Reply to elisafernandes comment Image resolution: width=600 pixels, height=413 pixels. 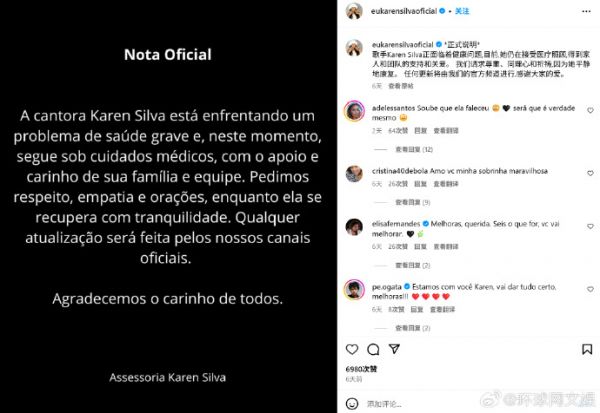(421, 247)
